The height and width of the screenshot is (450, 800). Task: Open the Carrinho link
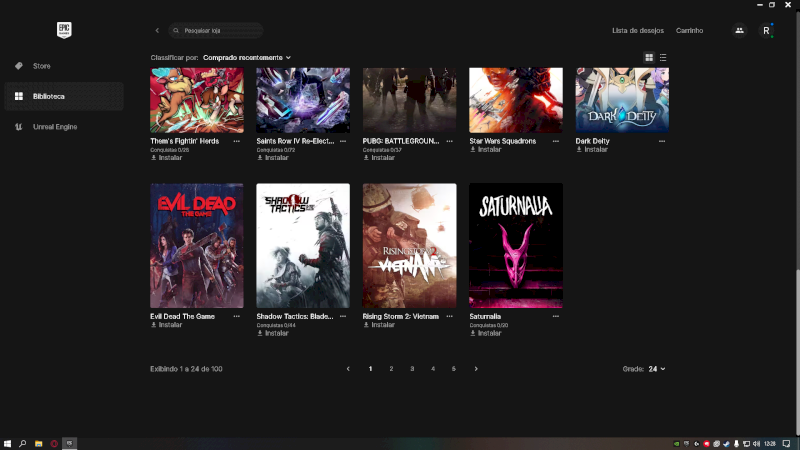coord(689,31)
